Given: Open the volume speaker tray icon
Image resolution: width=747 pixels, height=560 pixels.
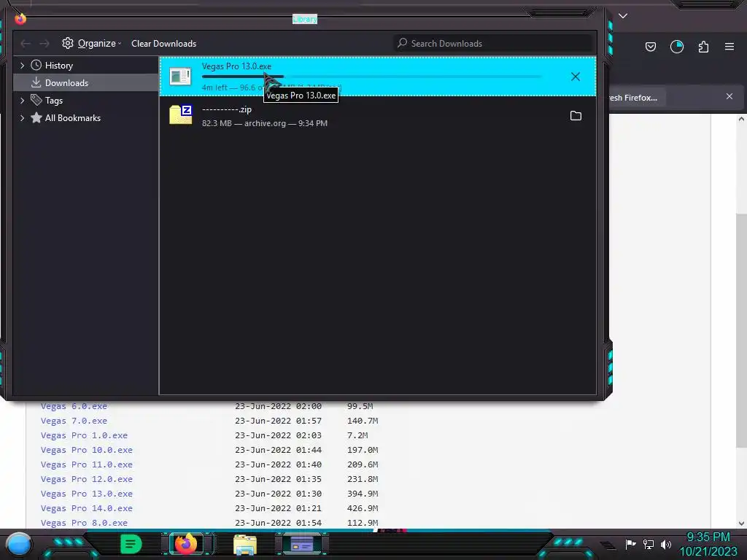Looking at the screenshot, I should [x=665, y=544].
